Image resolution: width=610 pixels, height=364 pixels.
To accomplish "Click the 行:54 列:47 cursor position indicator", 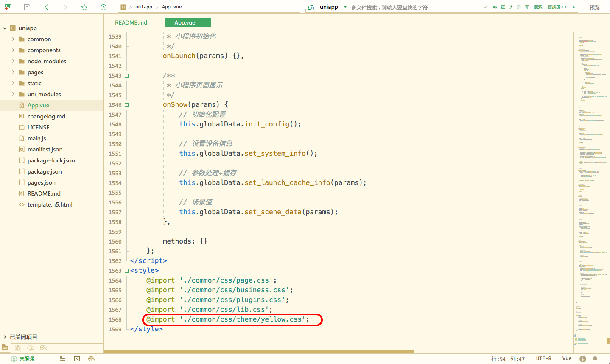I will tap(508, 359).
